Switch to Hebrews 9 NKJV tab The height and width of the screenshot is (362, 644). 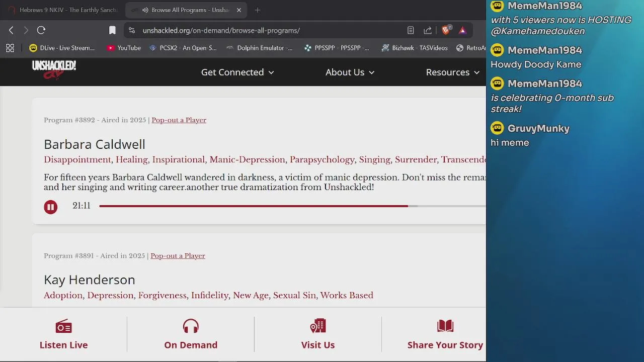[63, 10]
